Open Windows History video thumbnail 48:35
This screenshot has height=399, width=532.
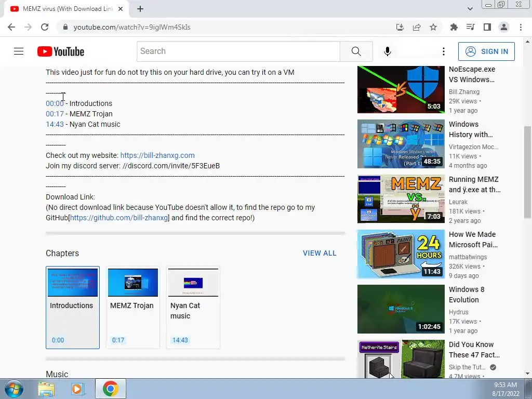(x=401, y=144)
